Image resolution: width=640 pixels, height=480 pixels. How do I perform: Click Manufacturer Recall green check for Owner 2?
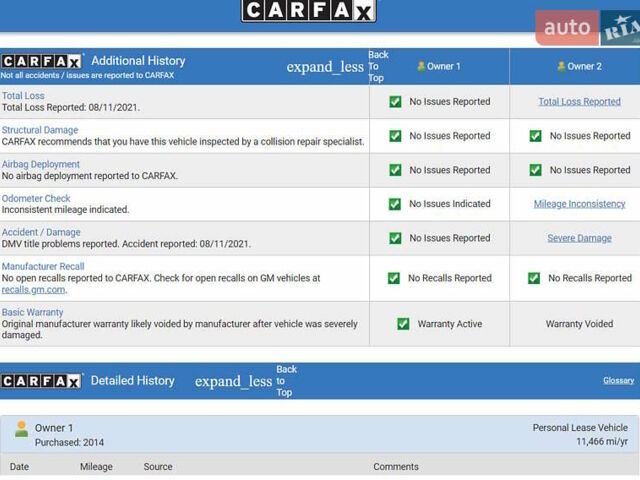[x=534, y=278]
